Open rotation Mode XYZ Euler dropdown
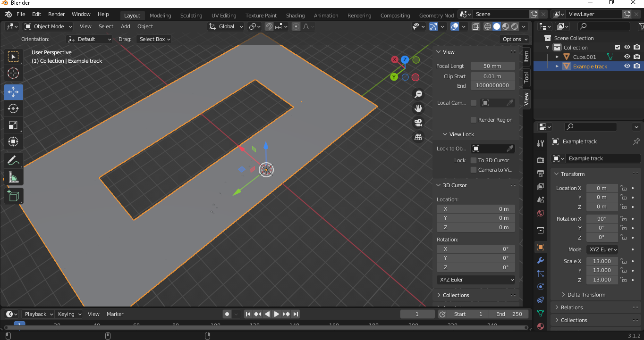Screen dimensions: 644x340 603,249
